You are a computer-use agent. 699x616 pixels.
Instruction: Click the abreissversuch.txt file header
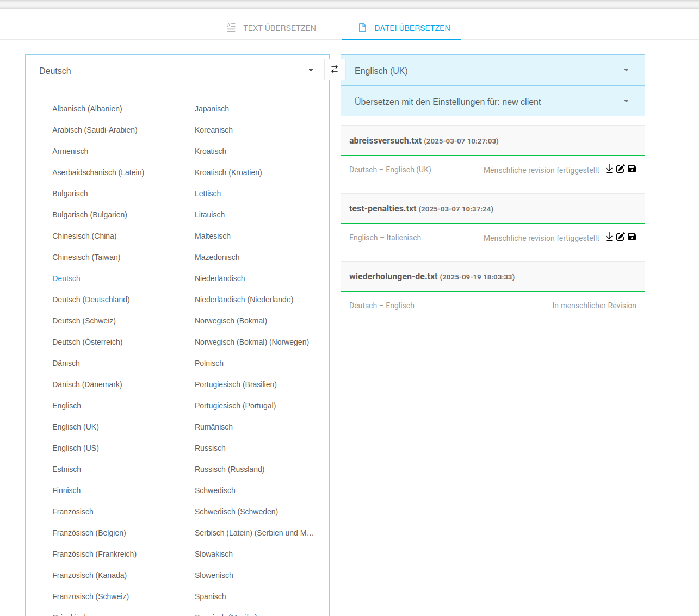[385, 141]
